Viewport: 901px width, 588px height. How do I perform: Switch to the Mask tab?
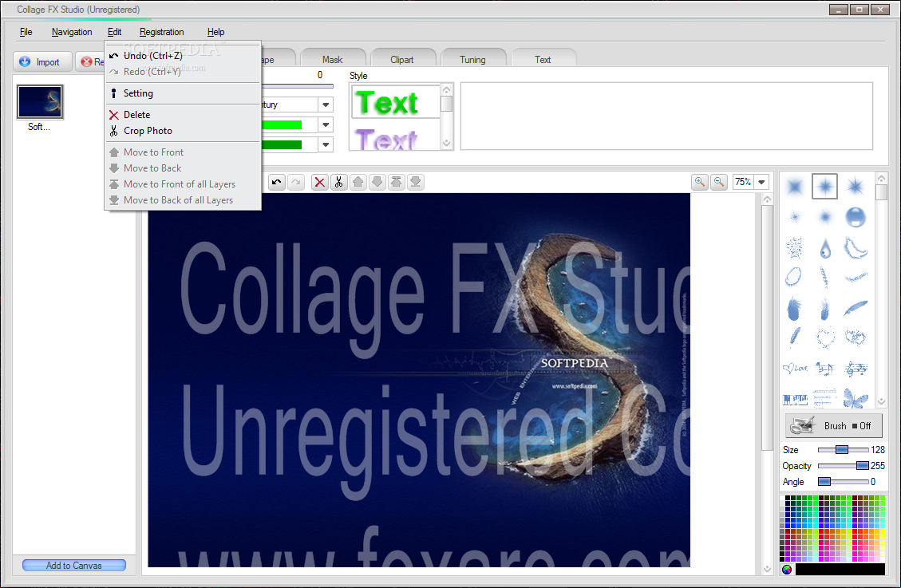(332, 59)
